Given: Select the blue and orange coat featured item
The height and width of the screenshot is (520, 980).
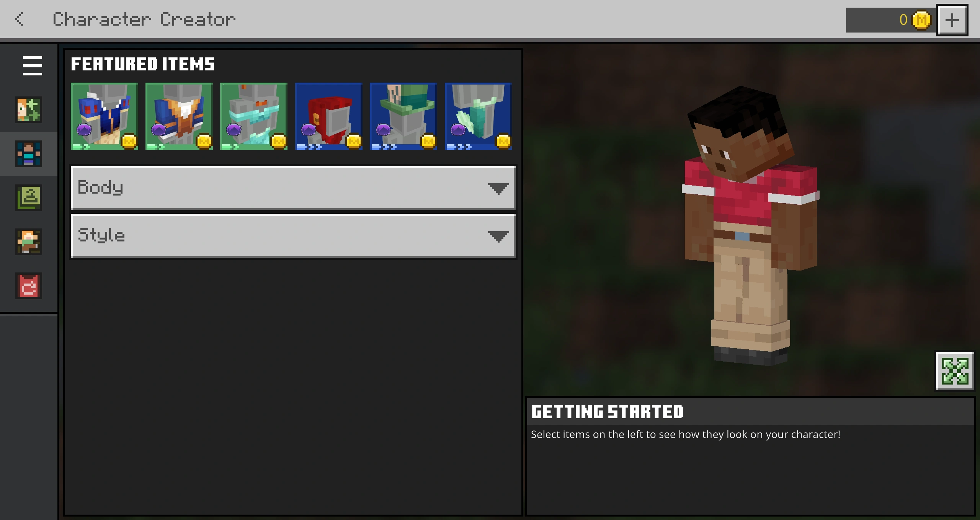Looking at the screenshot, I should (179, 116).
